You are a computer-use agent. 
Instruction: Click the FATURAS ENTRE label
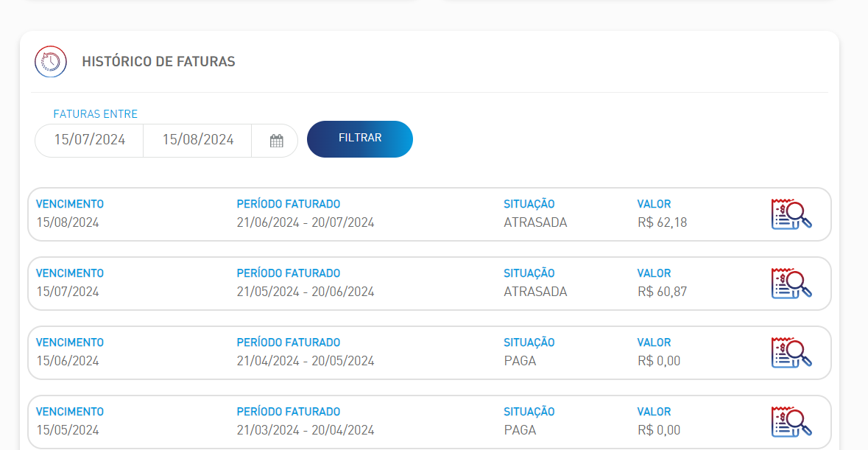[95, 114]
